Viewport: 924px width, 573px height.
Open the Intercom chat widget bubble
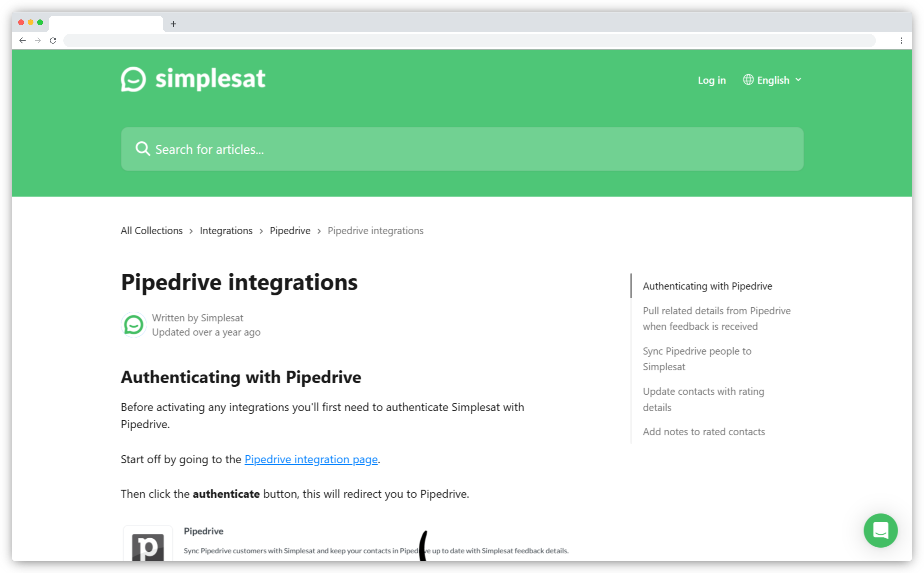pyautogui.click(x=881, y=530)
